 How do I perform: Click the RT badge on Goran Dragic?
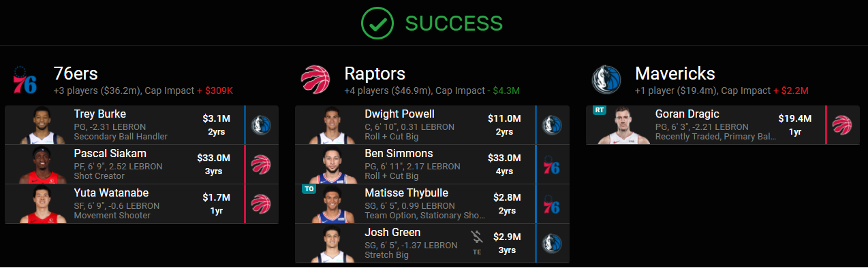coord(600,110)
